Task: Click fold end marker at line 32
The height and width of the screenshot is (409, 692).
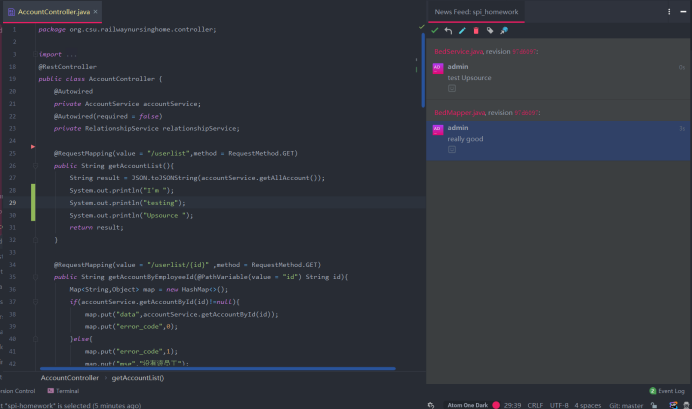Action: click(35, 240)
